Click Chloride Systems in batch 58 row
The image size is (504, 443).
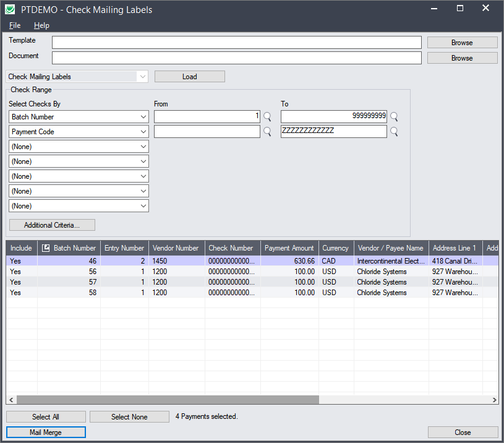391,293
